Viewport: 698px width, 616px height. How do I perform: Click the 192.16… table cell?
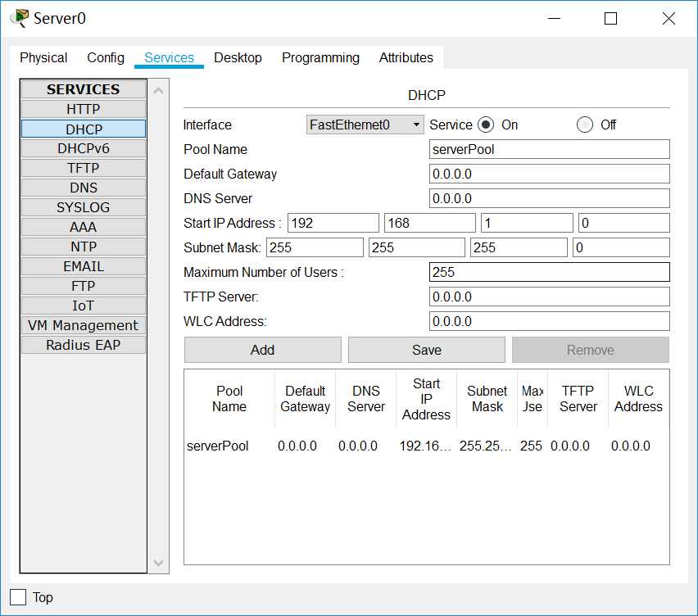pyautogui.click(x=425, y=446)
